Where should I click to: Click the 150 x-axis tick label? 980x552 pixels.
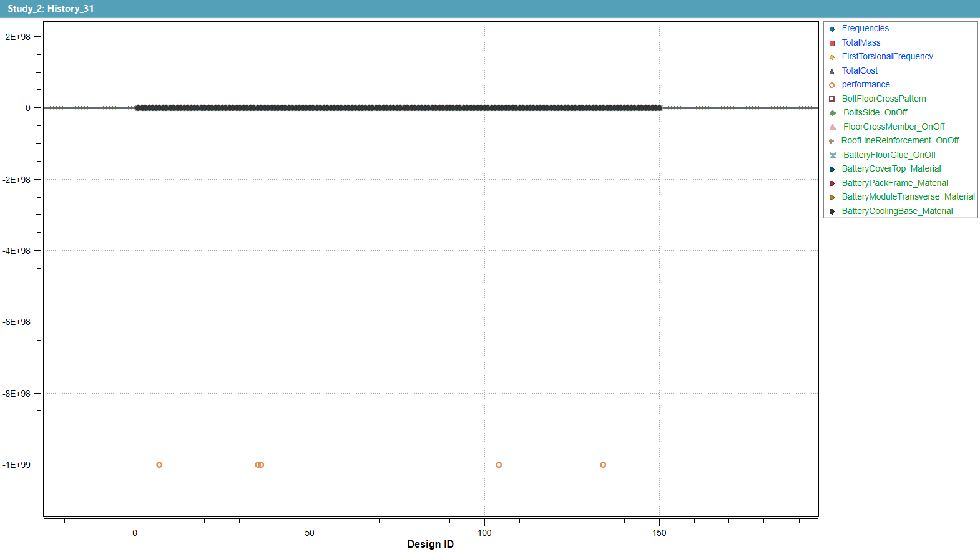coord(659,533)
